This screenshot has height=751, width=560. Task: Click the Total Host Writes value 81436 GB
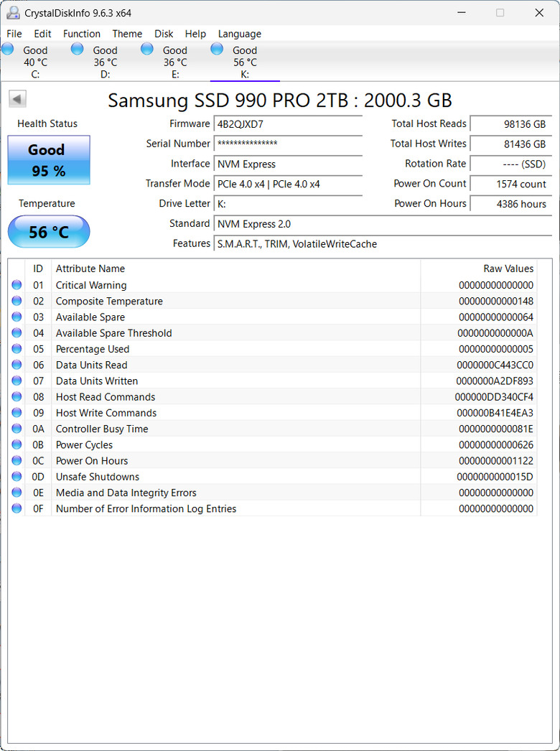511,144
